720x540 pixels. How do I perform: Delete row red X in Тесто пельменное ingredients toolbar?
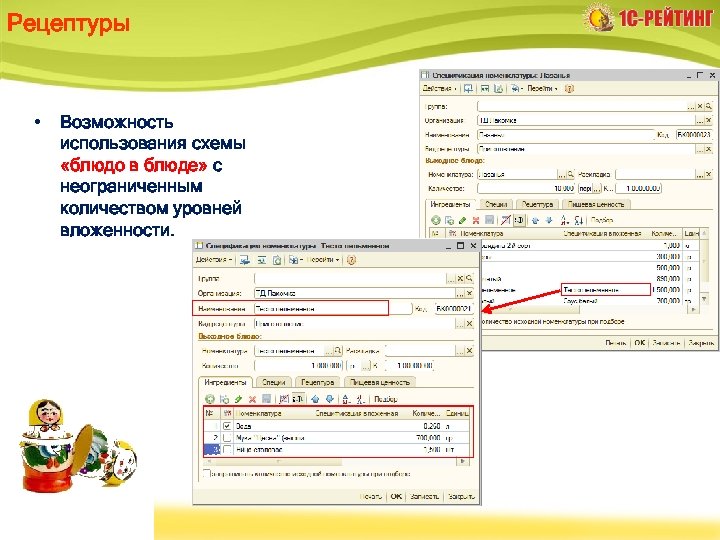[252, 399]
